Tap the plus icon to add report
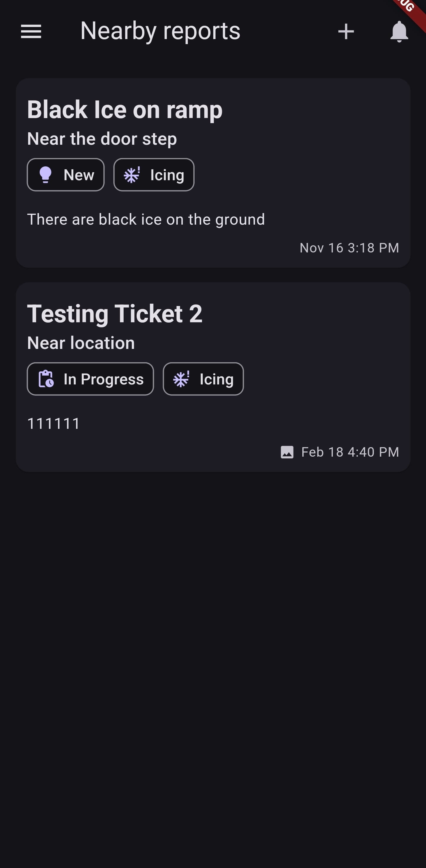Viewport: 426px width, 868px height. click(x=346, y=31)
